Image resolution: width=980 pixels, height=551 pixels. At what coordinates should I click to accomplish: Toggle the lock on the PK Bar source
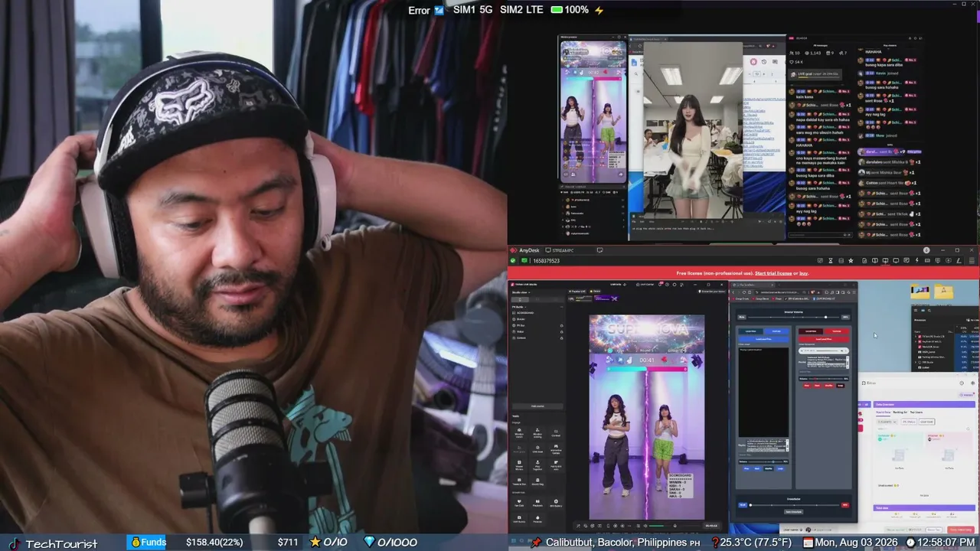pos(561,325)
